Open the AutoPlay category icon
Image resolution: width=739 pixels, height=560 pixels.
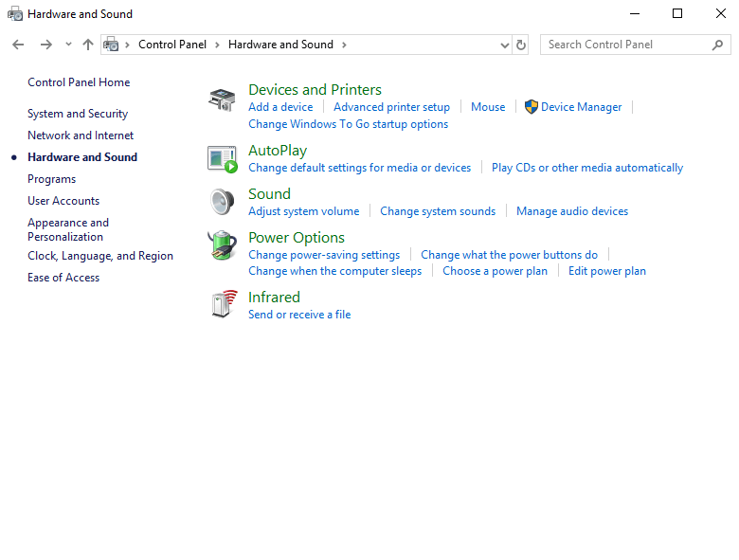222,159
